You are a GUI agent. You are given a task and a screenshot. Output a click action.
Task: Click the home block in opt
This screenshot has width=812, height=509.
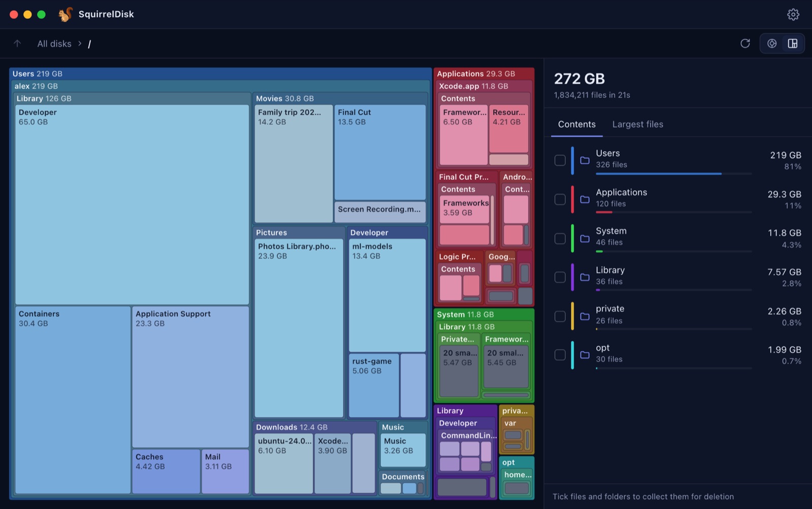coord(516,483)
